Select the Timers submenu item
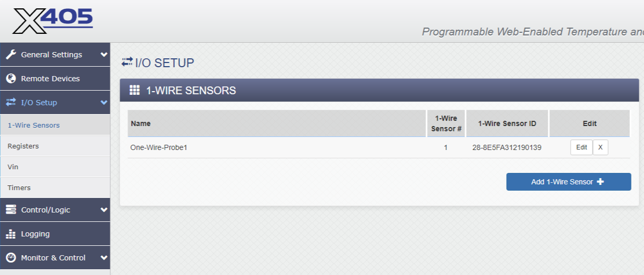 pos(19,188)
